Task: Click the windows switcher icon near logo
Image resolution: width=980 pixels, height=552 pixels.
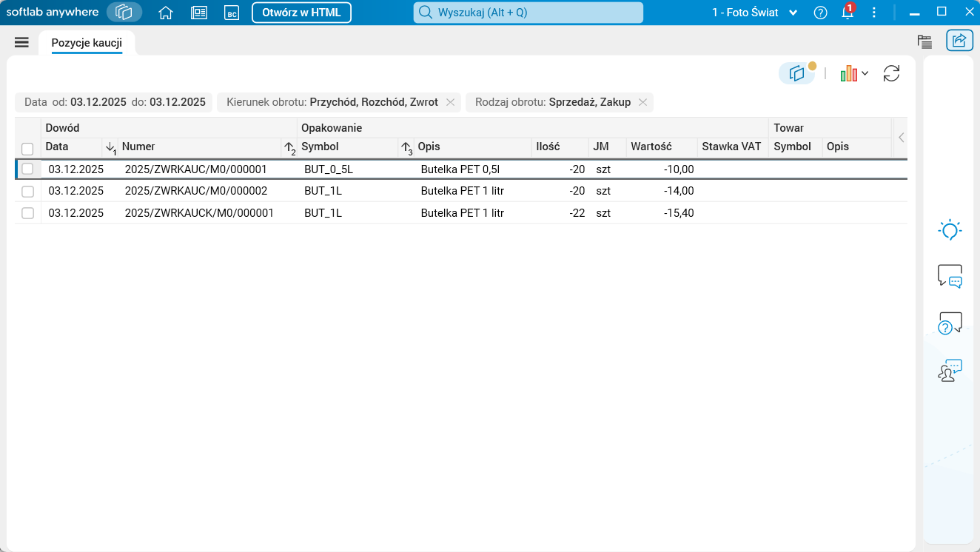Action: (124, 12)
